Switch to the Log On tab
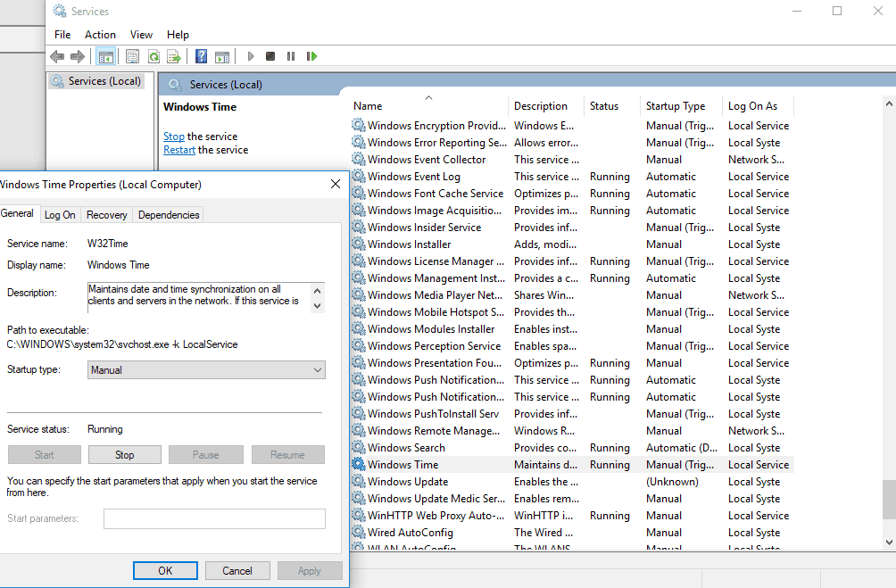 click(60, 215)
